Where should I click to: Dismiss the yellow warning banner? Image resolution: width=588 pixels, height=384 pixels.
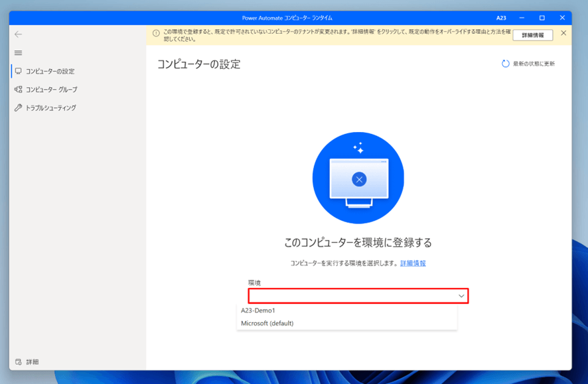coord(563,33)
